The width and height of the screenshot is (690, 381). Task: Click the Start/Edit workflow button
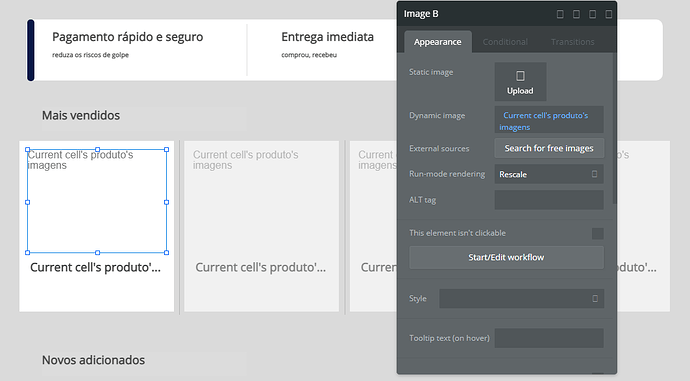click(x=506, y=257)
